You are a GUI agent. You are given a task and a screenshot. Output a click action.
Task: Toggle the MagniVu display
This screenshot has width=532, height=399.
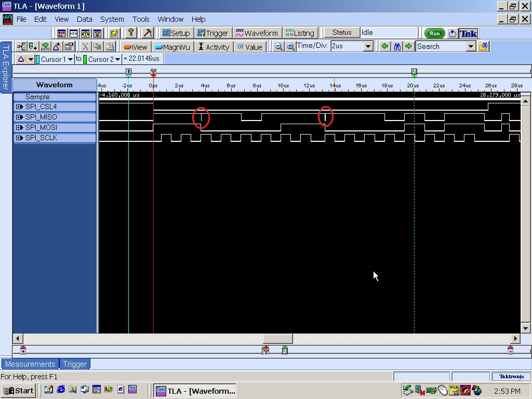pyautogui.click(x=173, y=47)
